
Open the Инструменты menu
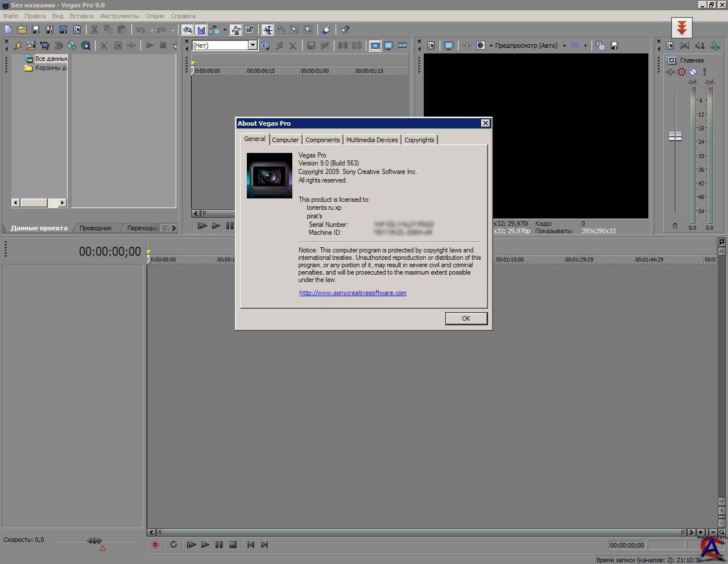pyautogui.click(x=119, y=16)
